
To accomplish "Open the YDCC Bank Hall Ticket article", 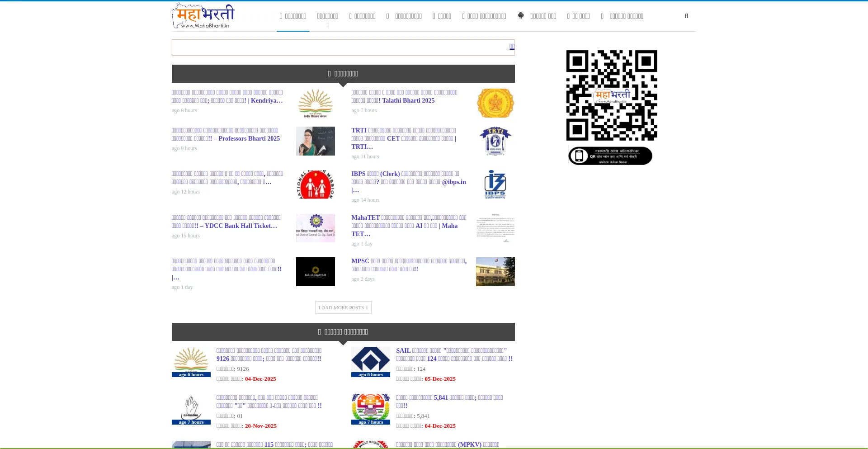I will pyautogui.click(x=226, y=222).
